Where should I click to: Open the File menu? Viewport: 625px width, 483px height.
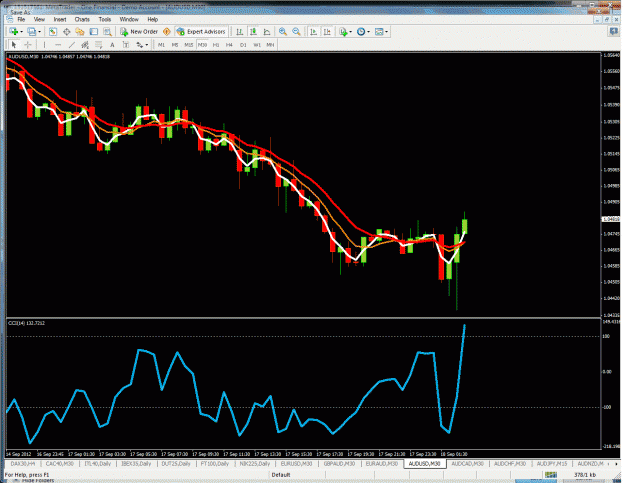[21, 20]
